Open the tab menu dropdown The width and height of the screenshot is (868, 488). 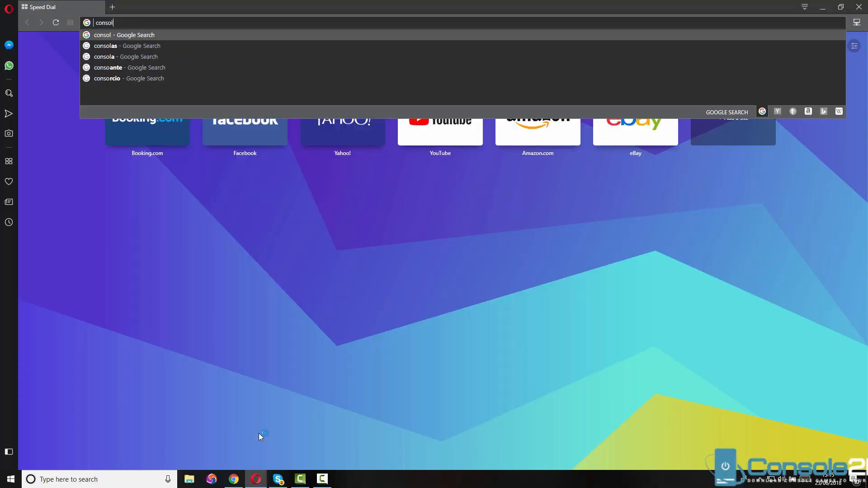click(804, 7)
